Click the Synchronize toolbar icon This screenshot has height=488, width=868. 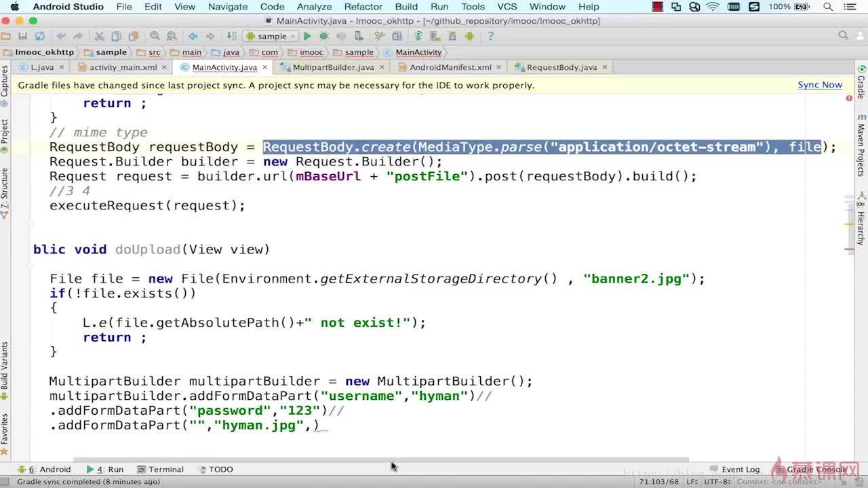[x=39, y=36]
